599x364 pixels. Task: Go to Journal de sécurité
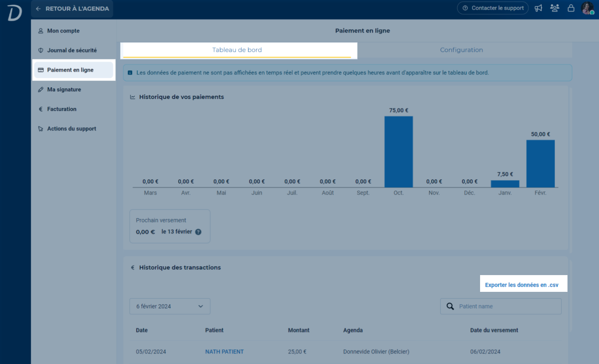[x=72, y=50]
